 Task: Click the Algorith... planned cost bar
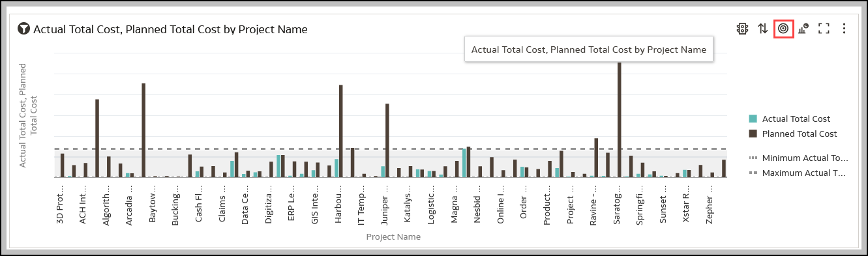click(97, 138)
